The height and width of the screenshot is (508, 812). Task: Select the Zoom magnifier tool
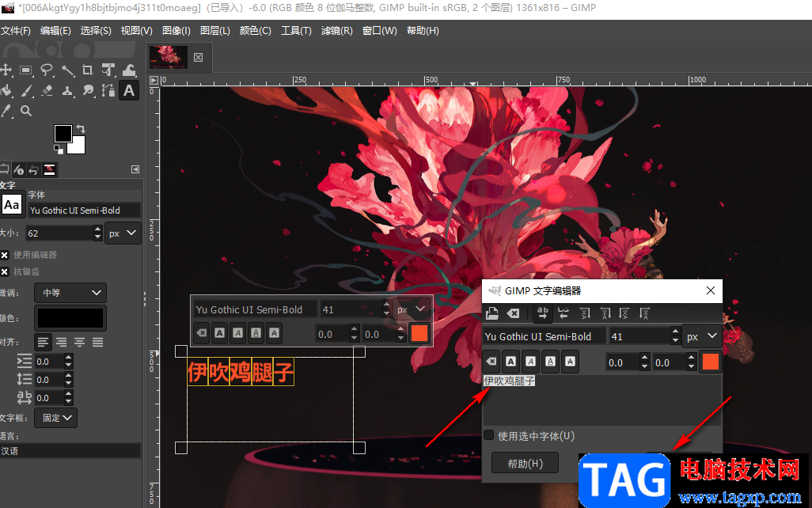(26, 111)
